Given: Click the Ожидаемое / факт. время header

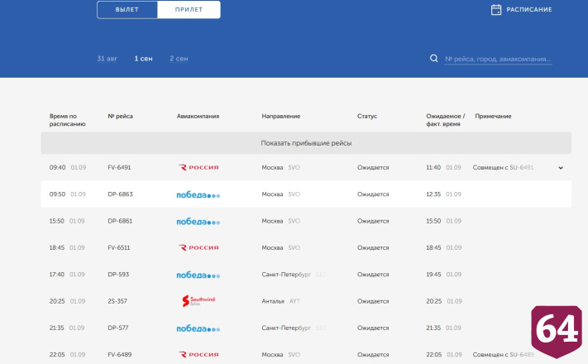Looking at the screenshot, I should click(445, 120).
